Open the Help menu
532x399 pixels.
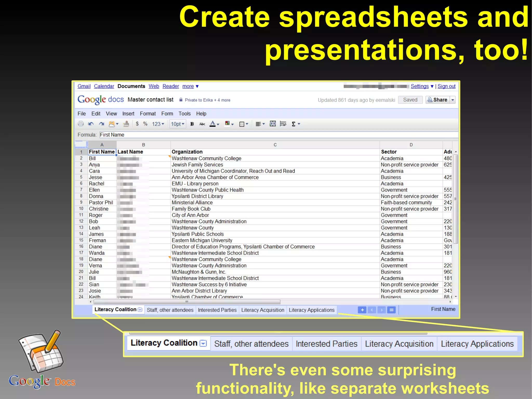pyautogui.click(x=201, y=114)
